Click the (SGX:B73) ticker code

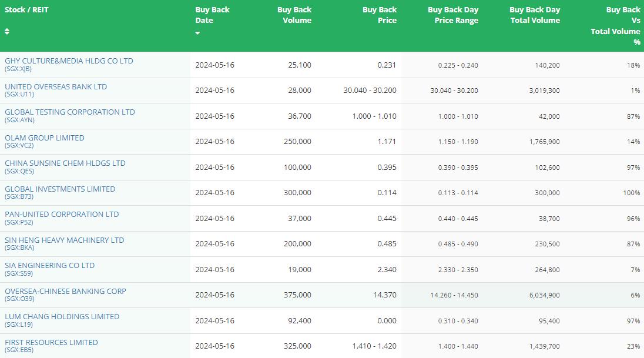point(19,196)
